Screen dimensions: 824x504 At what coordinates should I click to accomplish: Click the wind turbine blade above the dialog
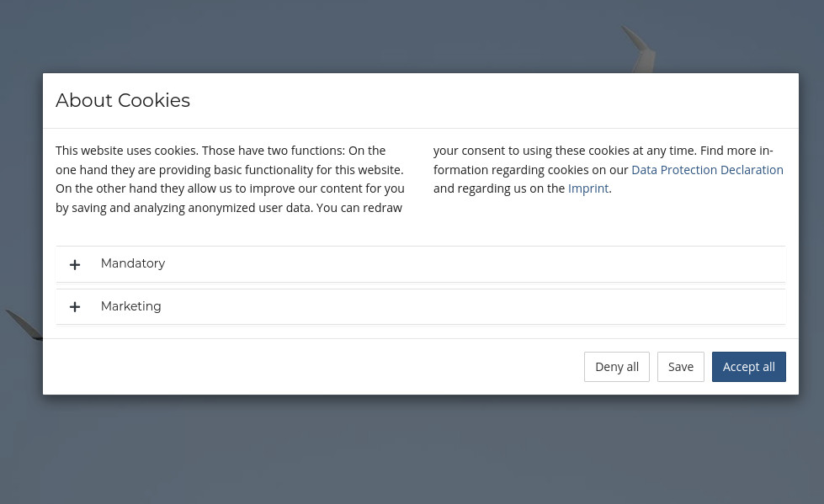coord(638,50)
